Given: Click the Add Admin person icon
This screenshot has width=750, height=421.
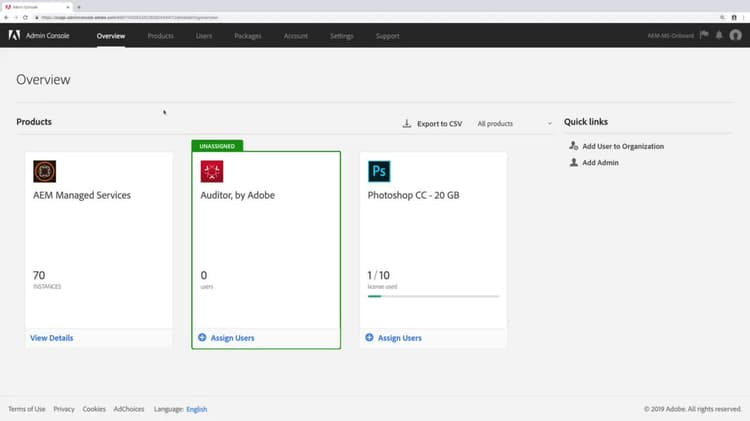Looking at the screenshot, I should click(x=574, y=162).
